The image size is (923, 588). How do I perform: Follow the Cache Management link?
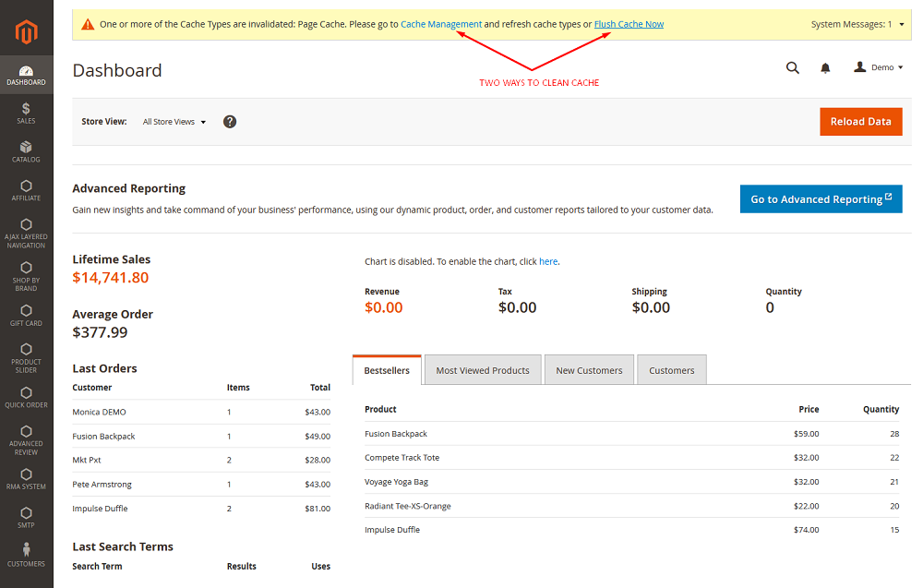tap(441, 24)
